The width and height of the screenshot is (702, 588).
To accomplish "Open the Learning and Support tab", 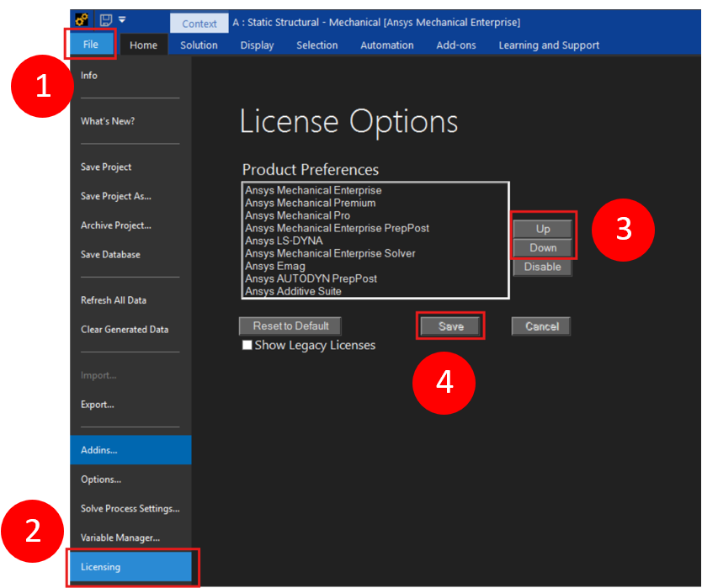I will click(x=549, y=45).
